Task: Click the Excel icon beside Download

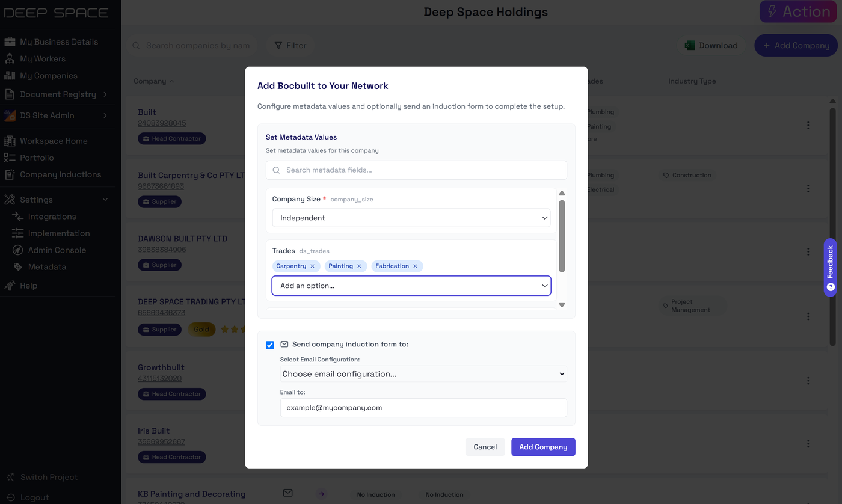Action: (x=690, y=45)
